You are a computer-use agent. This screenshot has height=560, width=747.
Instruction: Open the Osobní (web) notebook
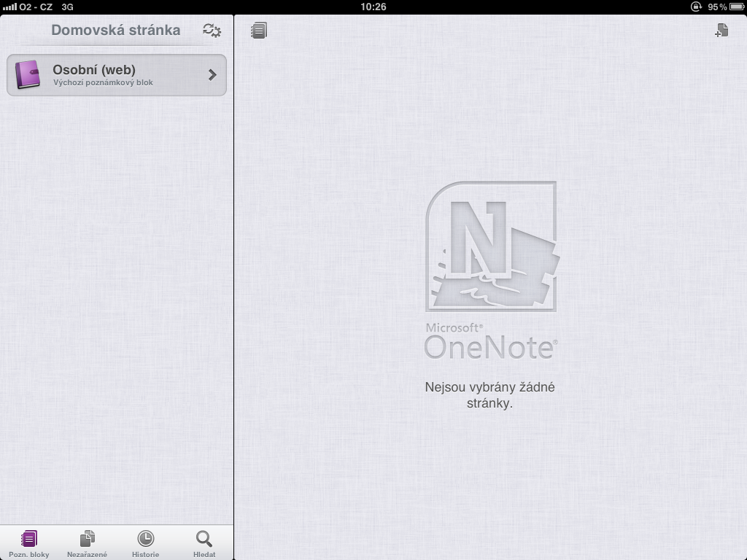pyautogui.click(x=117, y=75)
